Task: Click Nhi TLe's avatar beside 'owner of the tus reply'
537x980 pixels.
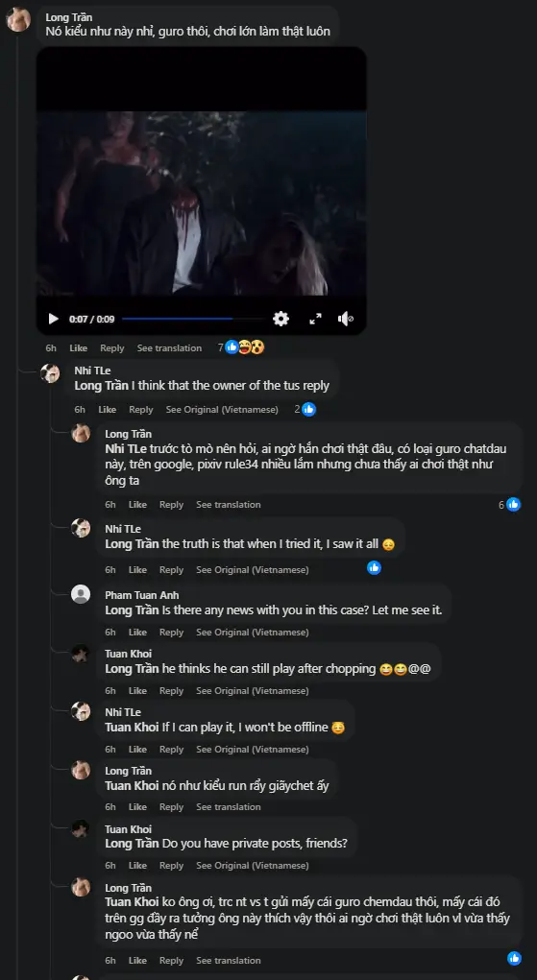Action: click(x=50, y=373)
